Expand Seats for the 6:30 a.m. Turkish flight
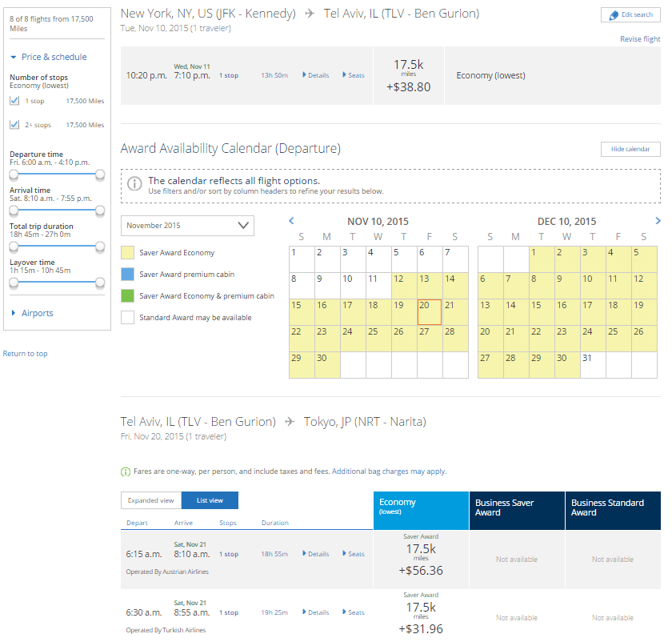This screenshot has height=642, width=672. (354, 612)
